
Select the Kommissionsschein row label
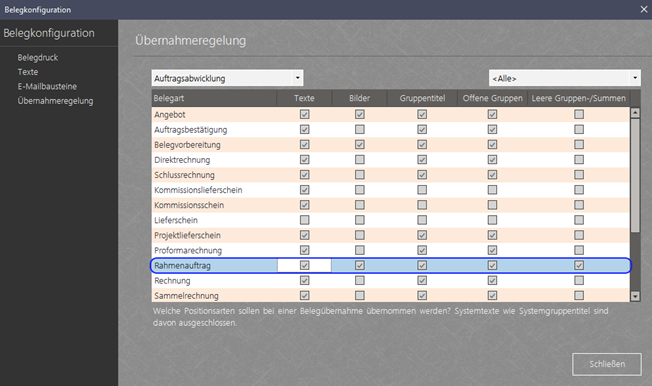coord(189,205)
